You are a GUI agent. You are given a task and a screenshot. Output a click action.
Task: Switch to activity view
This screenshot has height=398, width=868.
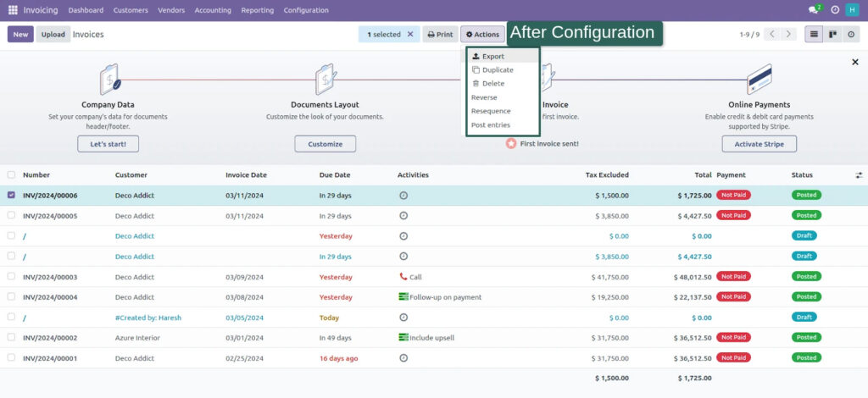[x=851, y=35]
